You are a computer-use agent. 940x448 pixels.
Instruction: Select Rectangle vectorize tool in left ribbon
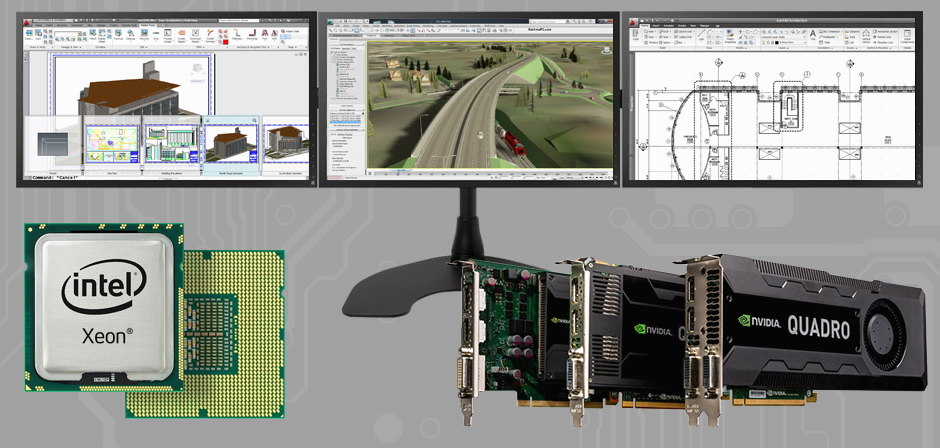252,33
